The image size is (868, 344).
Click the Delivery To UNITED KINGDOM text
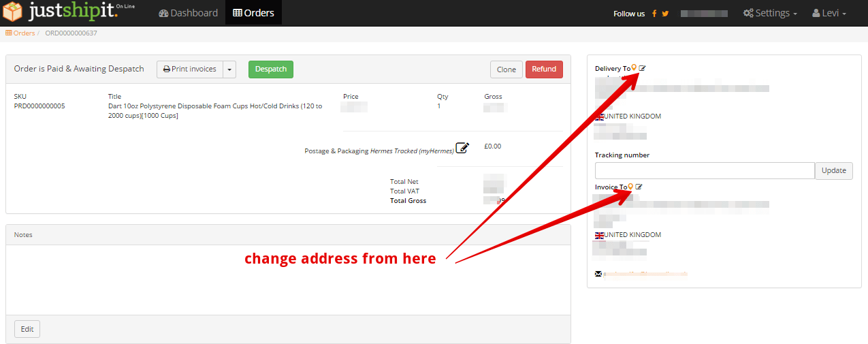click(632, 116)
